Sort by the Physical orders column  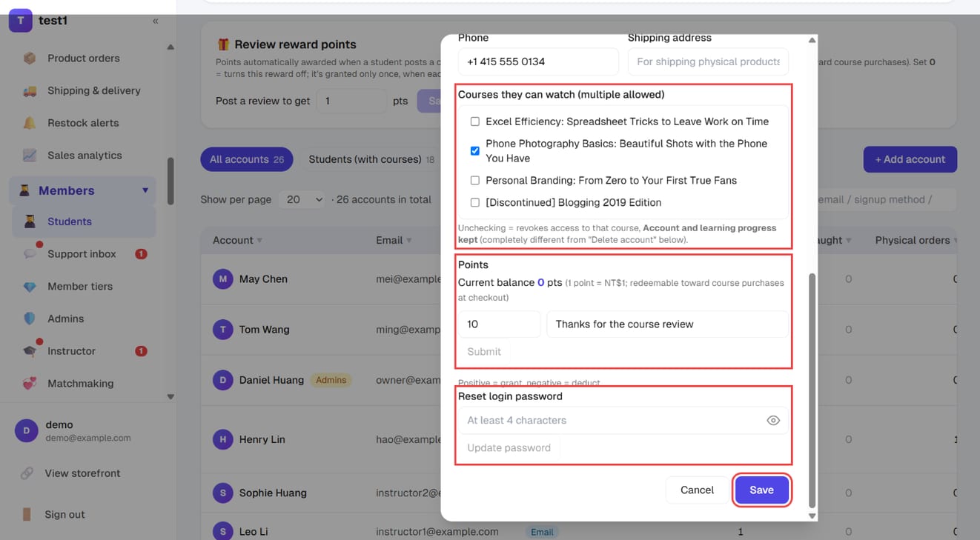tap(915, 240)
